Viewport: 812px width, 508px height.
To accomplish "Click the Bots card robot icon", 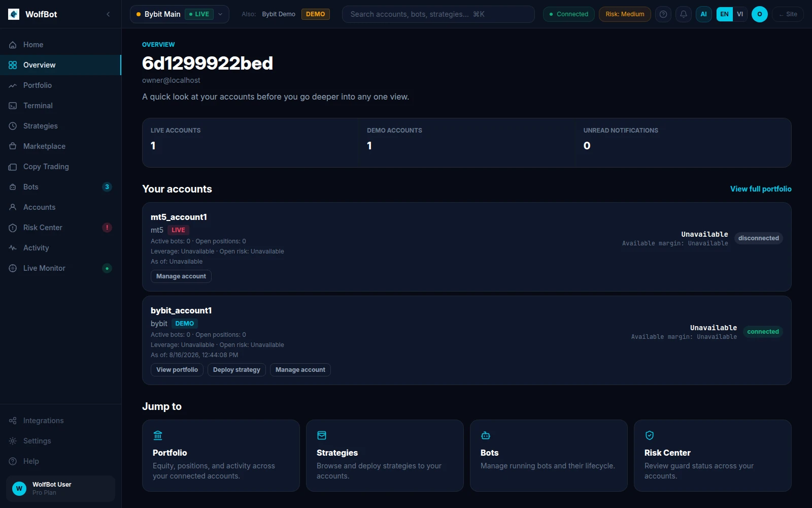I will point(486,435).
